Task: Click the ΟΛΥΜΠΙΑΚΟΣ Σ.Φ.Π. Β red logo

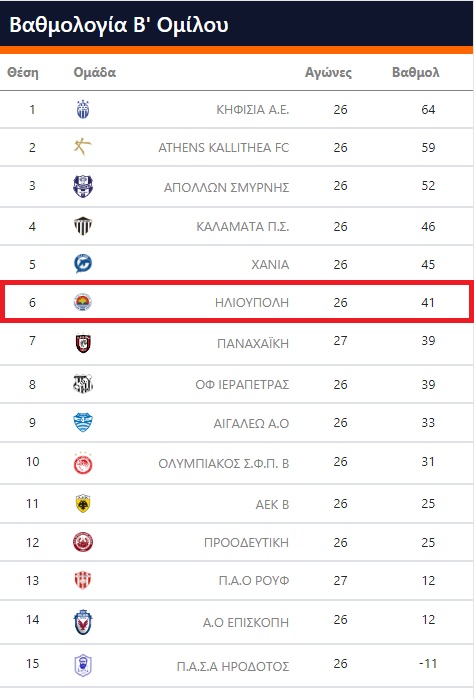Action: click(83, 463)
